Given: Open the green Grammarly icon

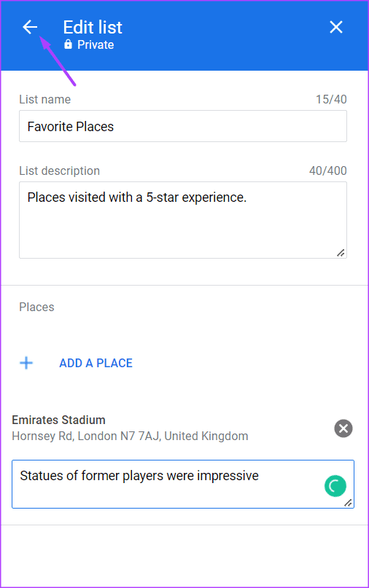Looking at the screenshot, I should pyautogui.click(x=335, y=486).
